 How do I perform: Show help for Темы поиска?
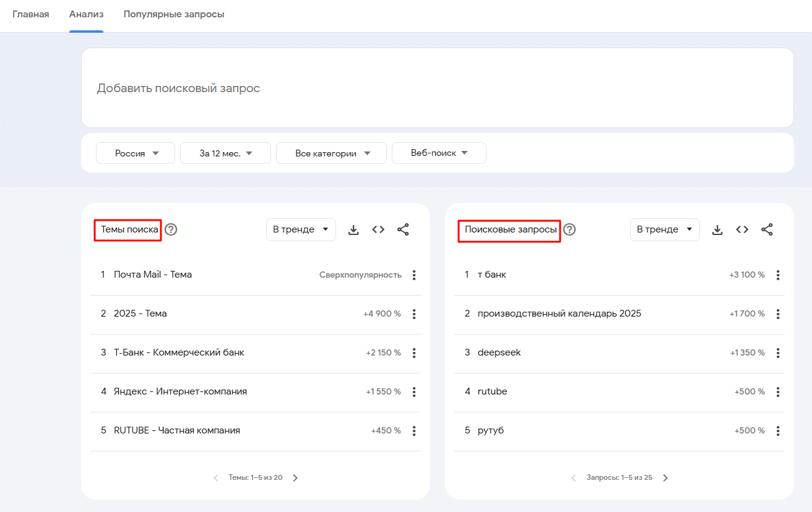(171, 229)
